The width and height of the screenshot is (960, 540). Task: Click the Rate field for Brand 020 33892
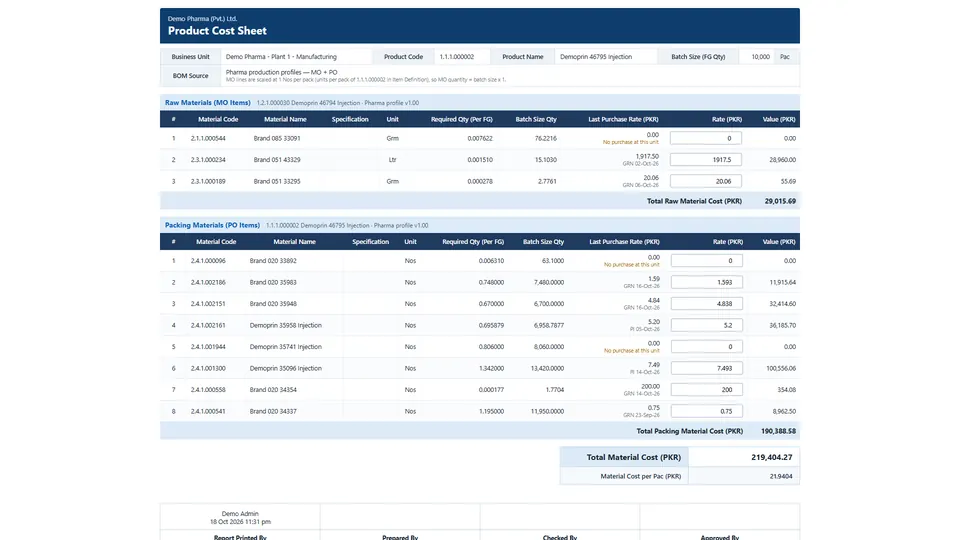pos(707,261)
